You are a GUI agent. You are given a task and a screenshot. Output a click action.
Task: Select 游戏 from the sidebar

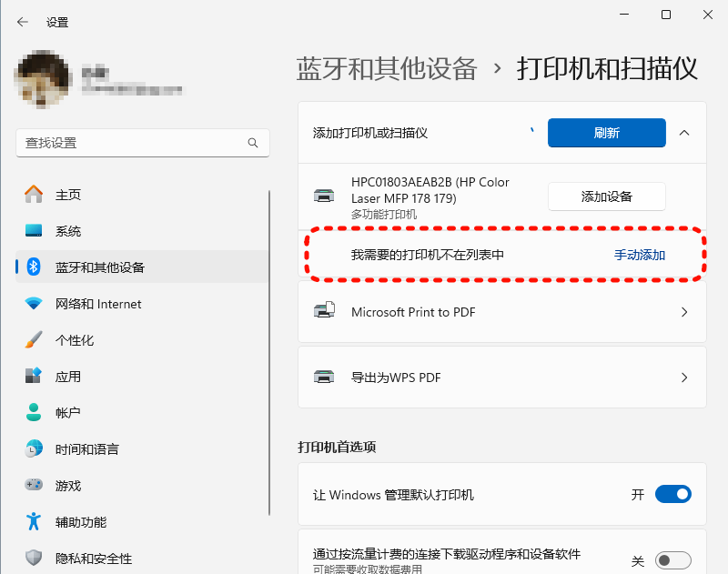pos(31,485)
